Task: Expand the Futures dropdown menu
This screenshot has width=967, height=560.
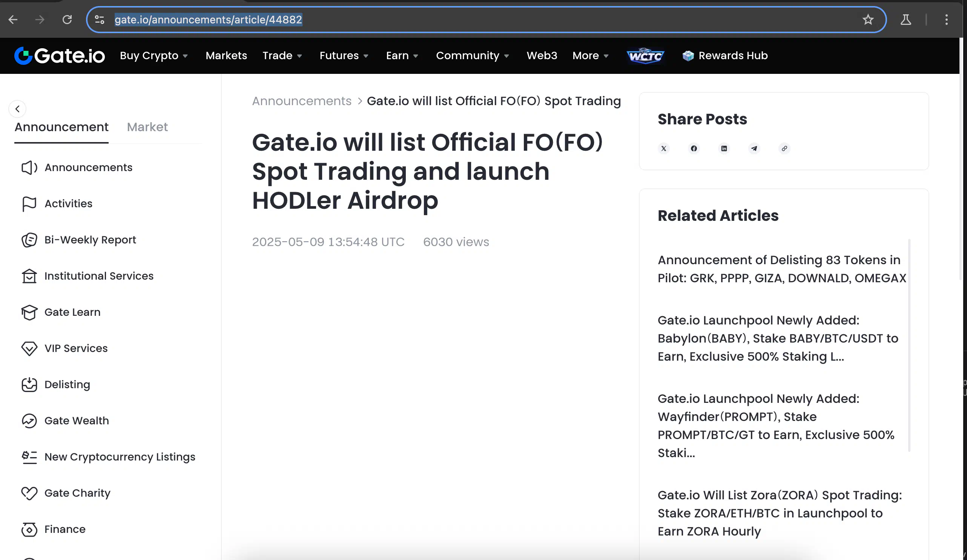Action: click(x=344, y=56)
